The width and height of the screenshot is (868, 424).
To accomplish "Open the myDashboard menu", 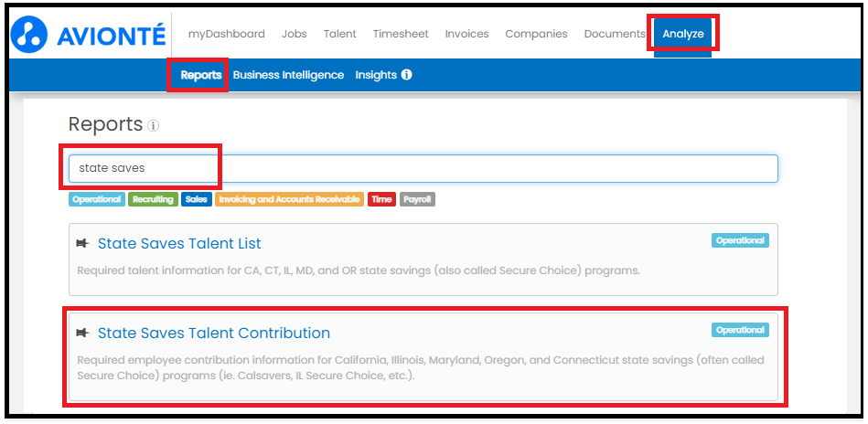I will click(227, 34).
